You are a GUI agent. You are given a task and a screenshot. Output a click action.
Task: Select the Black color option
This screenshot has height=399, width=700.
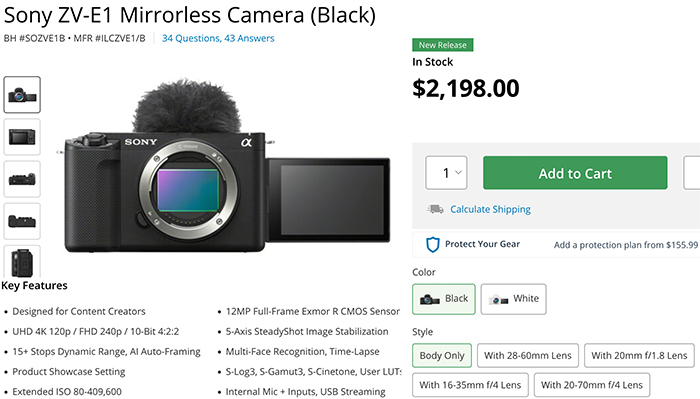[444, 299]
